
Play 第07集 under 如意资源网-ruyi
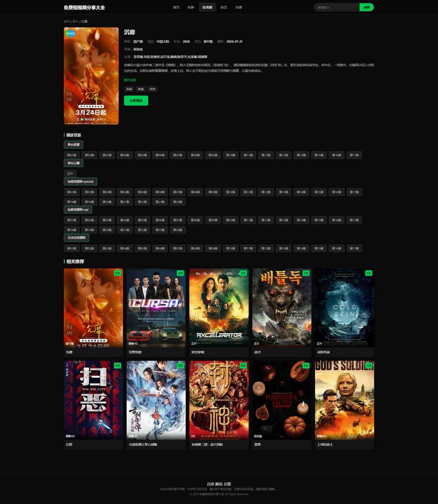[x=178, y=220]
